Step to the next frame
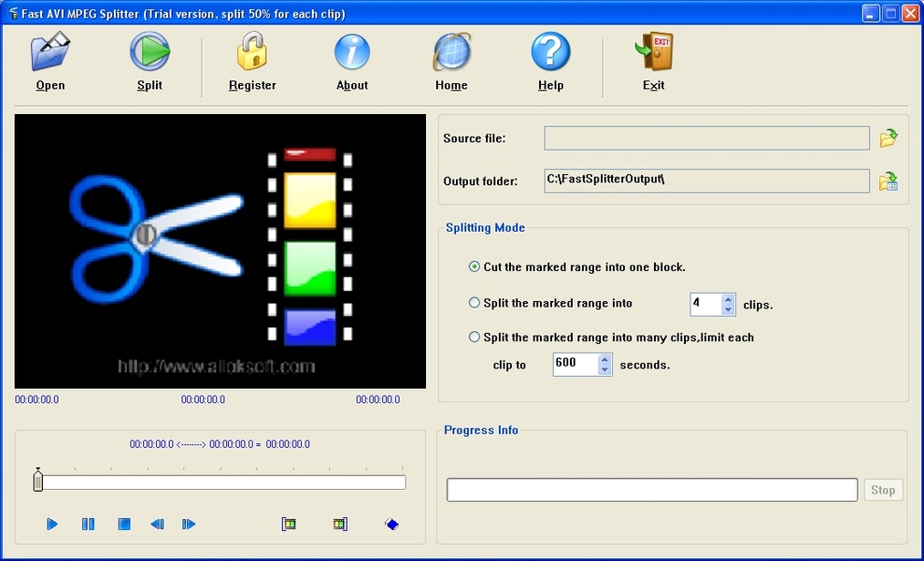The width and height of the screenshot is (924, 561). pyautogui.click(x=189, y=524)
